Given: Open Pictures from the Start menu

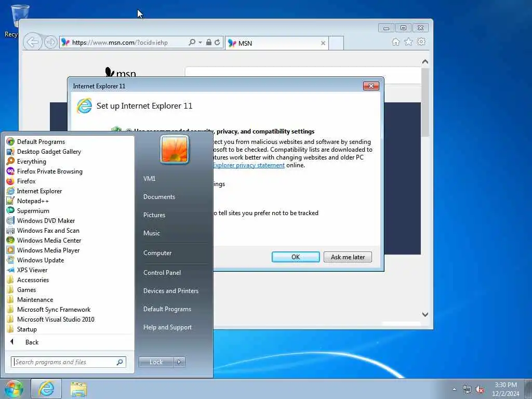Looking at the screenshot, I should click(154, 215).
